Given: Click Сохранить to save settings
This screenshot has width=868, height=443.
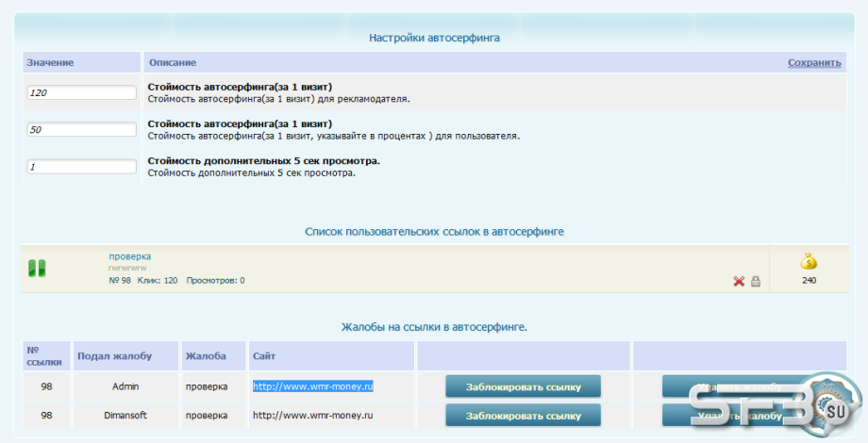Looking at the screenshot, I should click(814, 62).
